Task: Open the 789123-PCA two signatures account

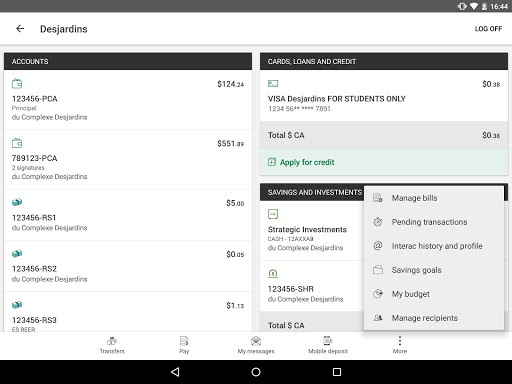Action: (x=128, y=159)
